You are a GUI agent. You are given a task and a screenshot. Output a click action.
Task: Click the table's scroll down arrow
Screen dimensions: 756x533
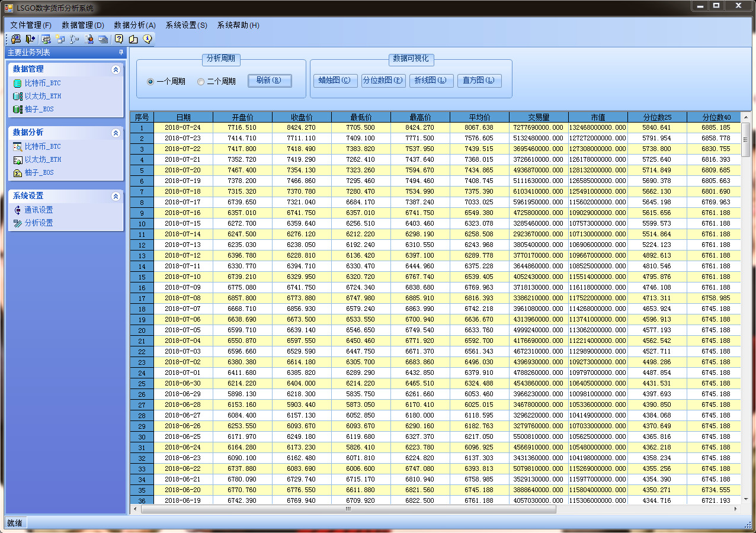pyautogui.click(x=745, y=500)
